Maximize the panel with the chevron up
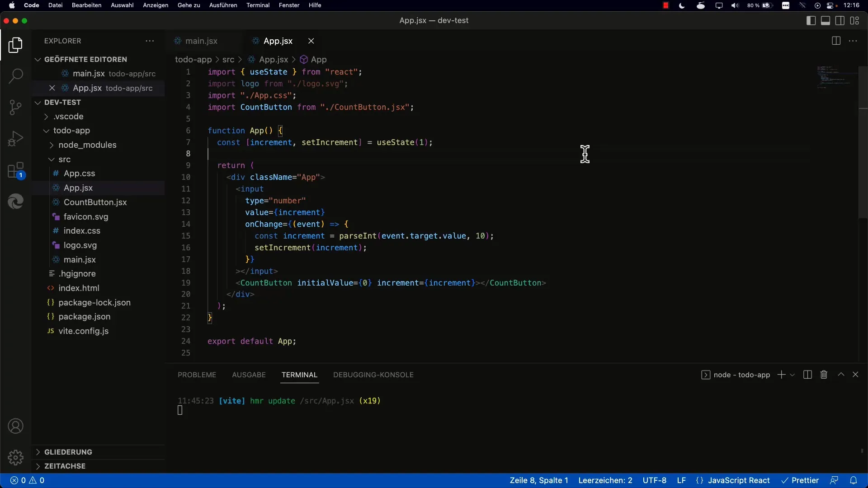This screenshot has height=488, width=868. pyautogui.click(x=841, y=375)
